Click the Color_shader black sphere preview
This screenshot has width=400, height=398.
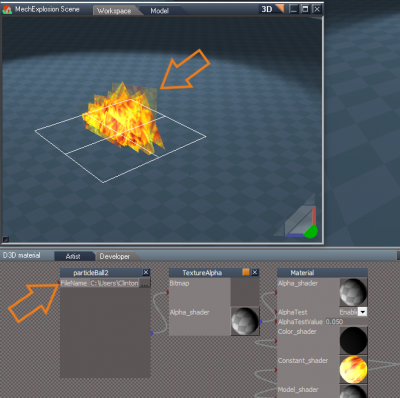pos(353,340)
